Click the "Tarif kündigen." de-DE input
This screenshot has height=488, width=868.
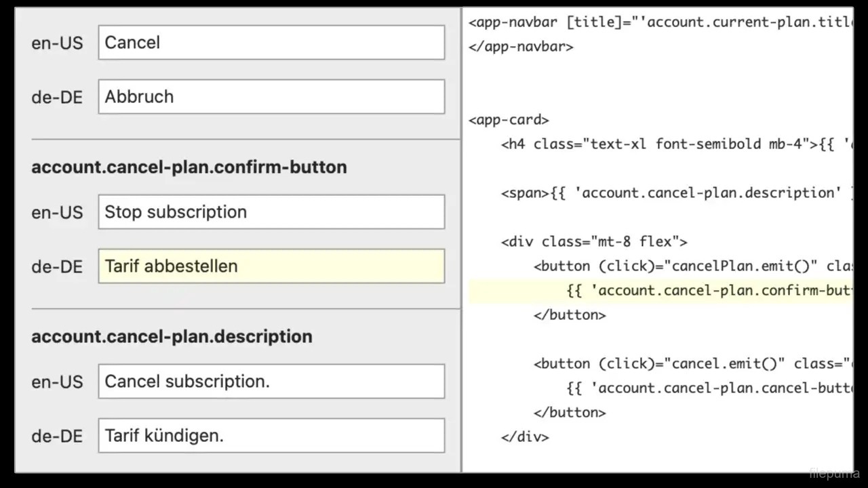[x=271, y=435]
